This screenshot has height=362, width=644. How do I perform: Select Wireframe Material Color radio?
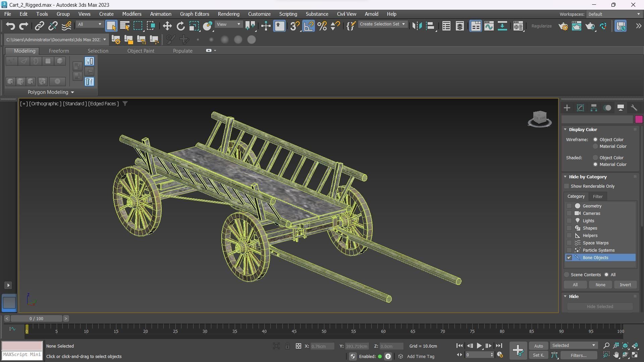click(595, 146)
